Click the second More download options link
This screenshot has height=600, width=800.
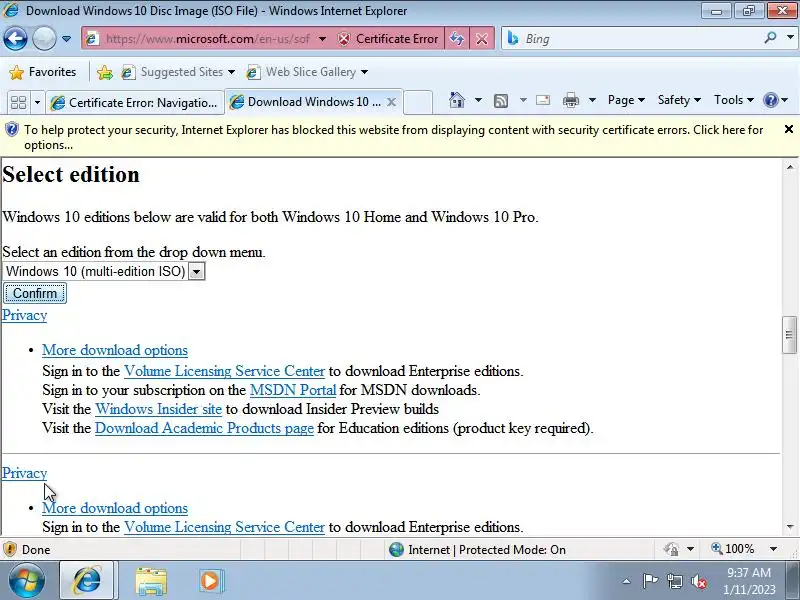coord(115,508)
